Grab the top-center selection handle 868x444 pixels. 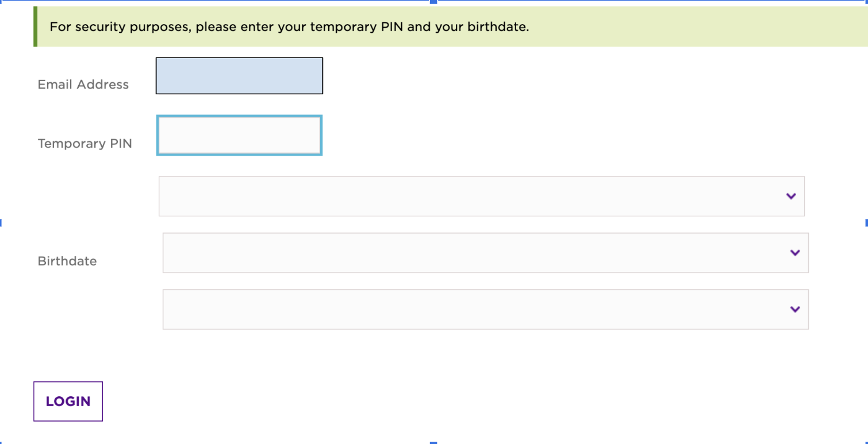(434, 2)
